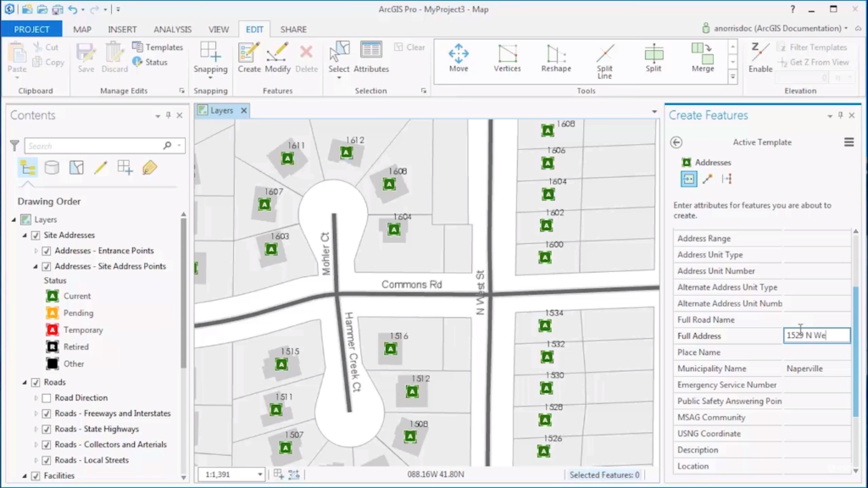Close the Layers map view tab

point(243,111)
